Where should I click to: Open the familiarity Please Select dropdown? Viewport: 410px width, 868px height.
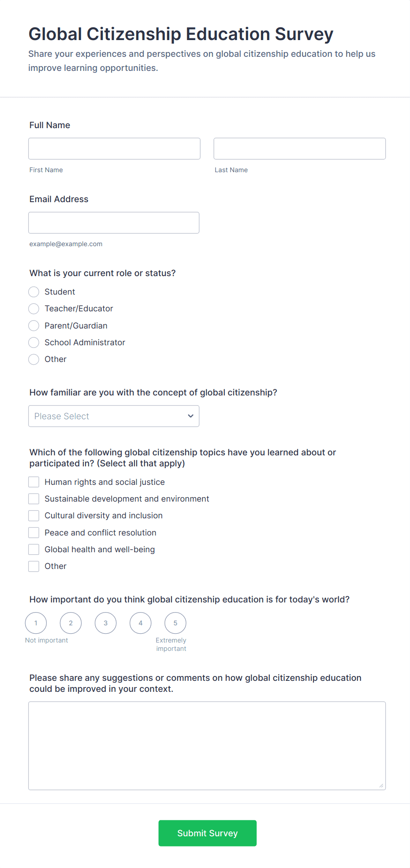click(x=114, y=416)
